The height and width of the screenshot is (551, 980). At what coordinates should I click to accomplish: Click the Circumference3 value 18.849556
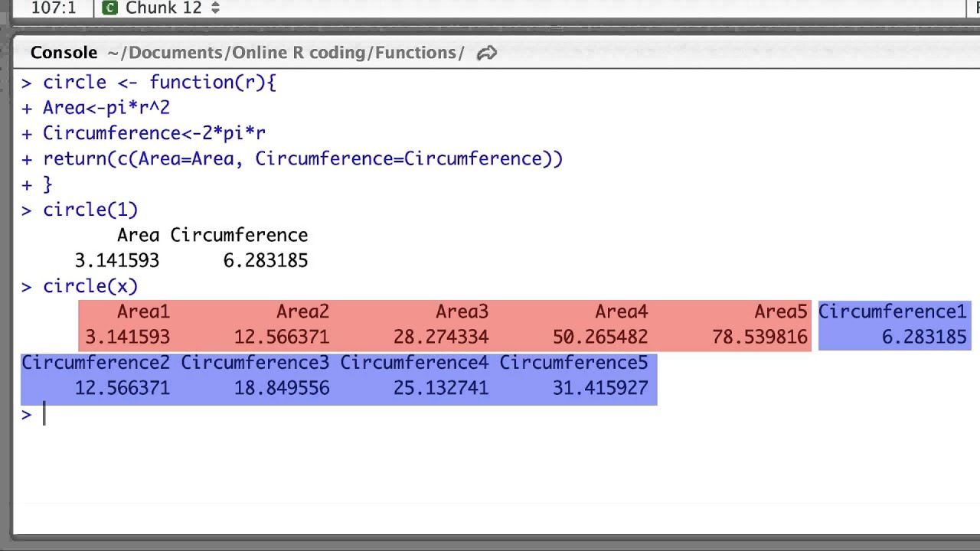282,388
